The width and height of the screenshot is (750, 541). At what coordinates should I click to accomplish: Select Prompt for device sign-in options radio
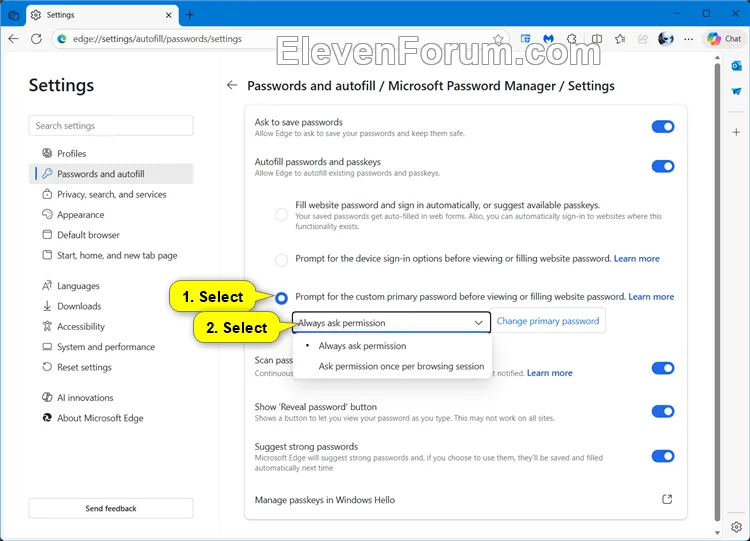[x=281, y=260]
